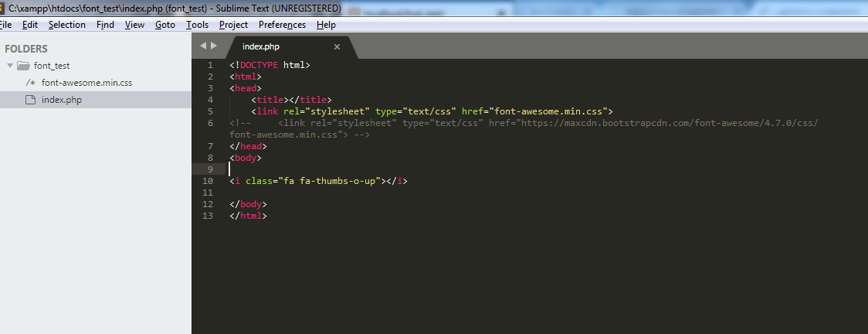868x334 pixels.
Task: Click the Sublime Text title bar icon
Action: 2,9
